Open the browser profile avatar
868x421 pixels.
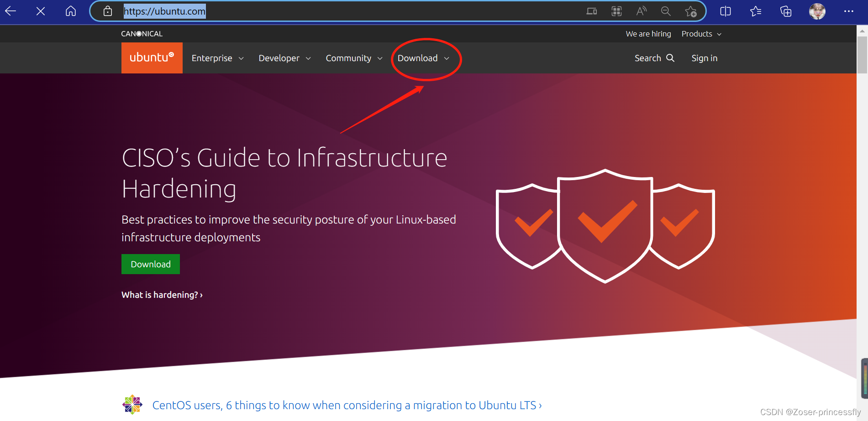pos(817,11)
